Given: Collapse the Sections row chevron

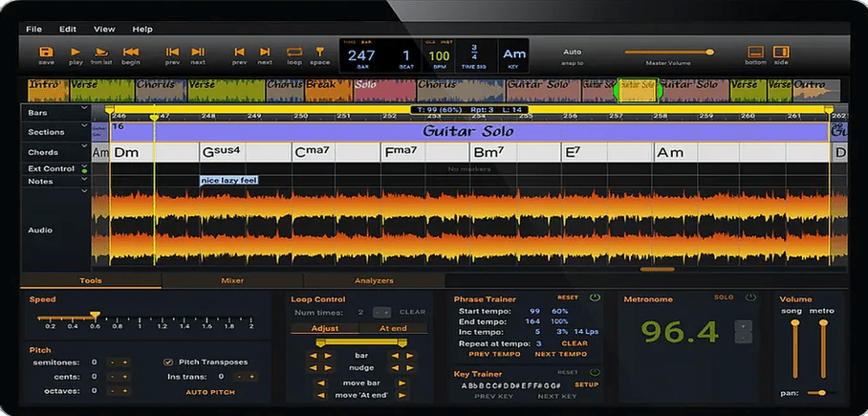Looking at the screenshot, I should pos(84,126).
